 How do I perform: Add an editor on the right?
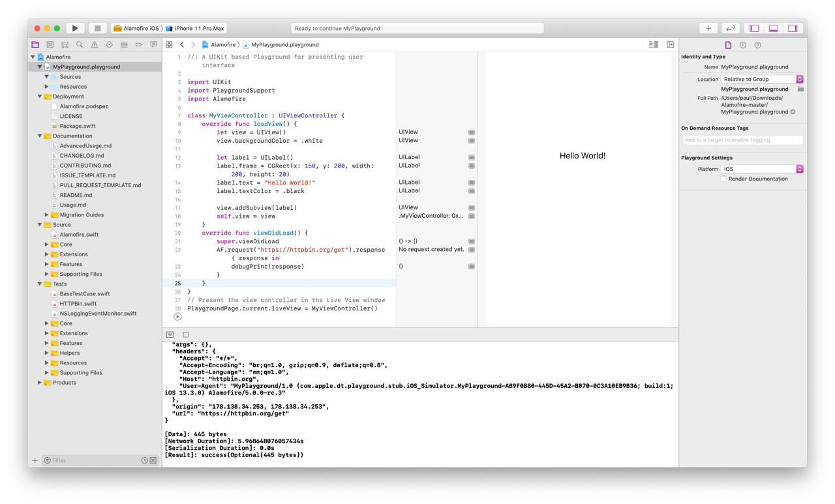670,44
